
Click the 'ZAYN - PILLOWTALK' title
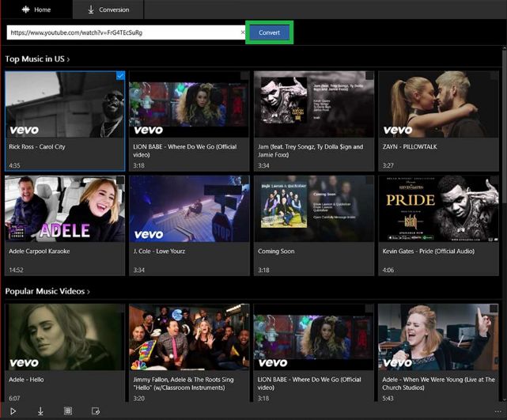point(410,146)
